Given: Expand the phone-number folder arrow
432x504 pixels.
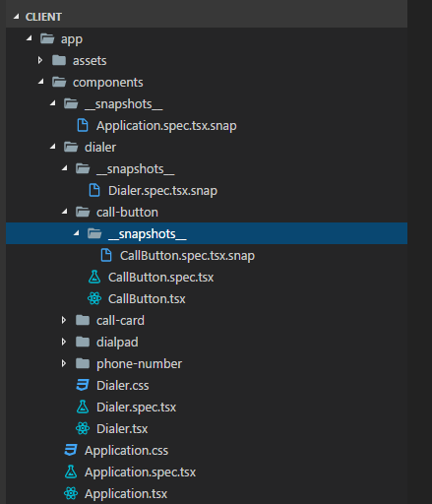Looking at the screenshot, I should pos(64,363).
